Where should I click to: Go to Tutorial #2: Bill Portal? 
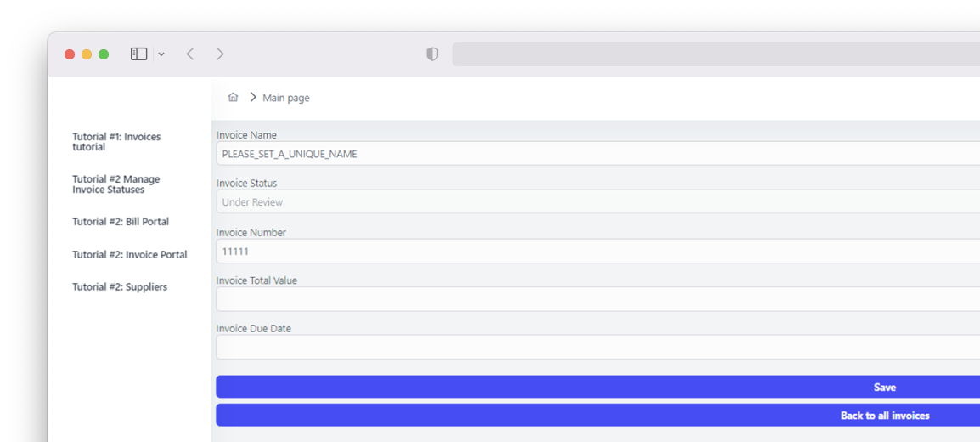click(x=121, y=222)
